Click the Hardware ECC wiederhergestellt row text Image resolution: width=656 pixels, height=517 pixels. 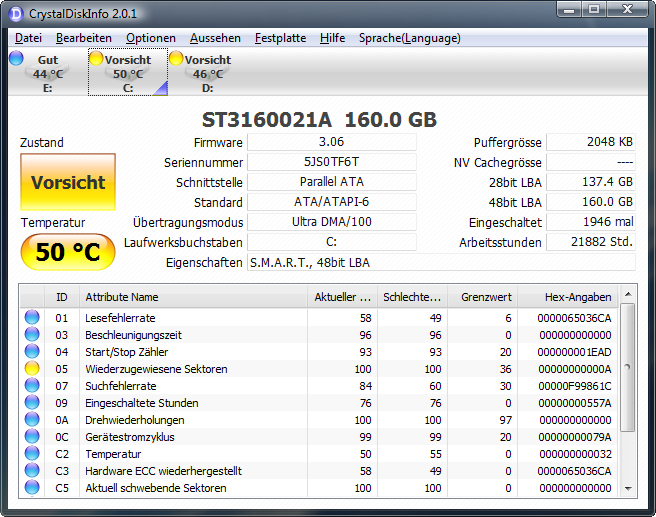pos(164,471)
